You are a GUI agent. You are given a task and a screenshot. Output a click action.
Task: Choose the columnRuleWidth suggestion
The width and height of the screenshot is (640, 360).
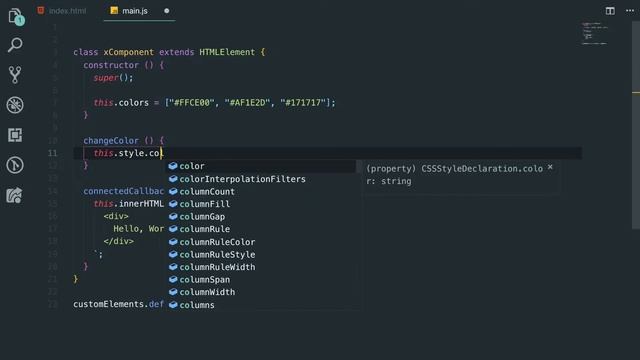(262, 267)
